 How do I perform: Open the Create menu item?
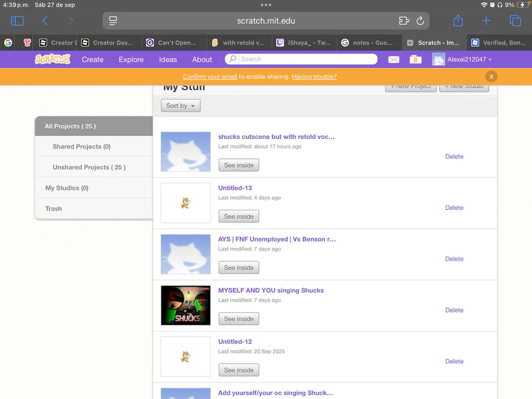click(93, 59)
